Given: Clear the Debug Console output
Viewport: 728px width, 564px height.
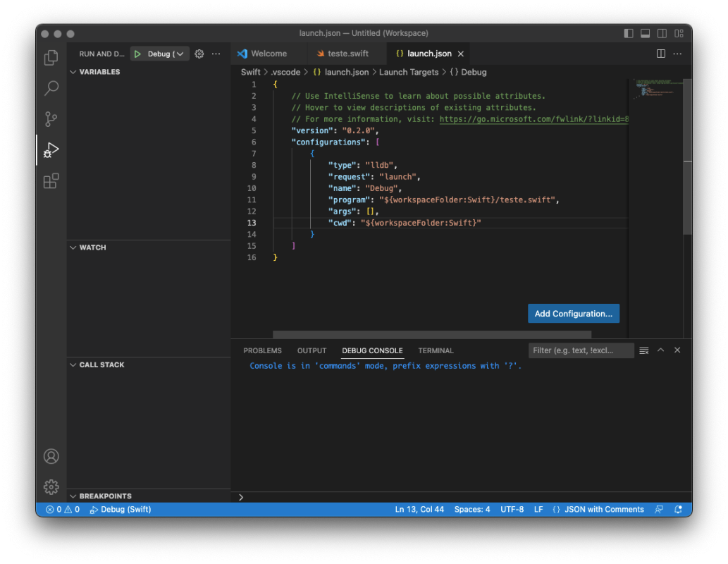Looking at the screenshot, I should pos(643,350).
